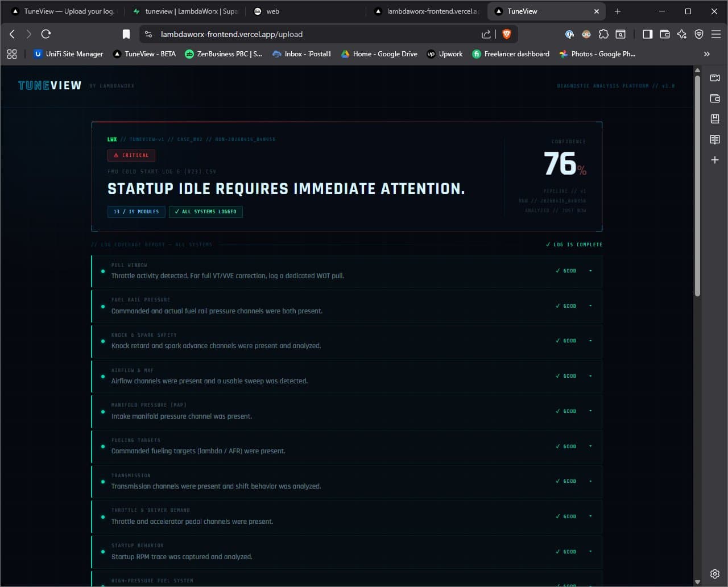728x587 pixels.
Task: Show more bookmarks via overflow chevron
Action: pos(706,54)
